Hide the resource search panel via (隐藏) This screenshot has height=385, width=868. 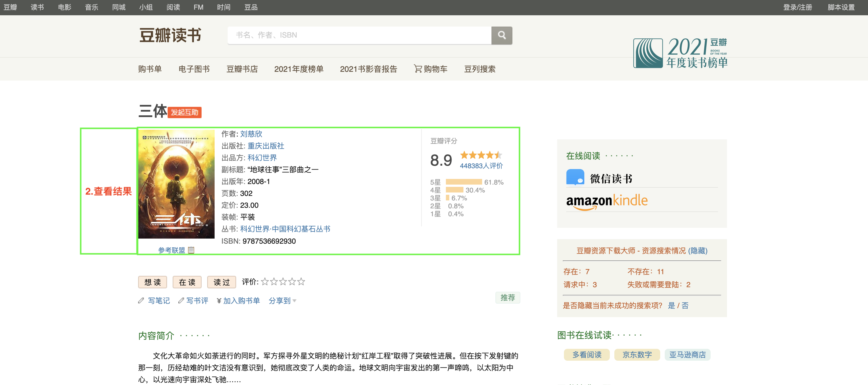[x=698, y=250]
